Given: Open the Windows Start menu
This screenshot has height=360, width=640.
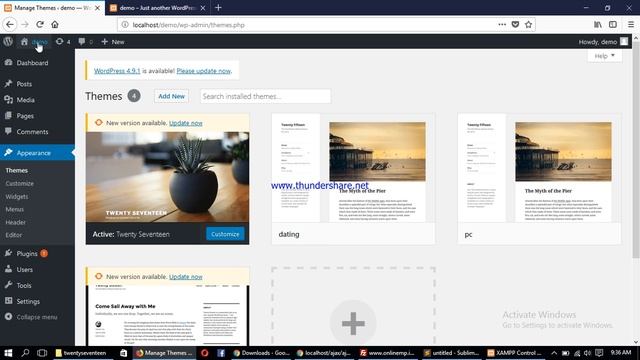Looking at the screenshot, I should tap(8, 353).
